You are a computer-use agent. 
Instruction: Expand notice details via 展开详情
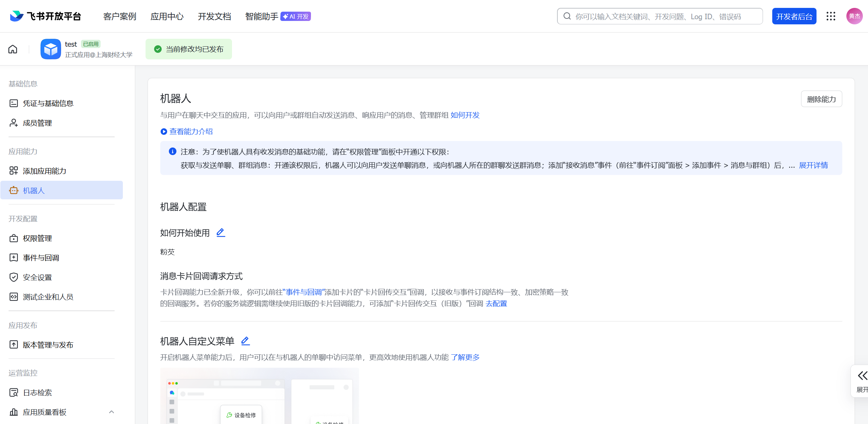(x=813, y=165)
